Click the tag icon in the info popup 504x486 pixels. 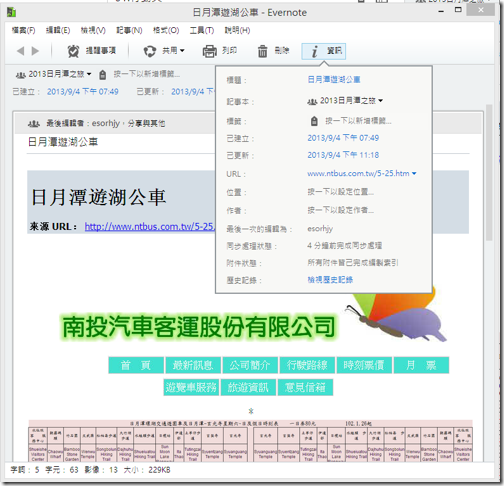pyautogui.click(x=314, y=121)
